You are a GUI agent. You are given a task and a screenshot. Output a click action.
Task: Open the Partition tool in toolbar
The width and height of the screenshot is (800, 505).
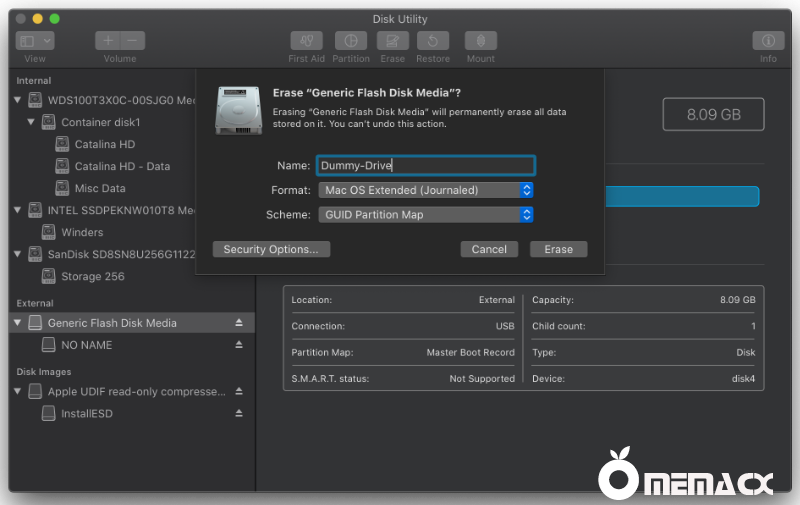(350, 41)
